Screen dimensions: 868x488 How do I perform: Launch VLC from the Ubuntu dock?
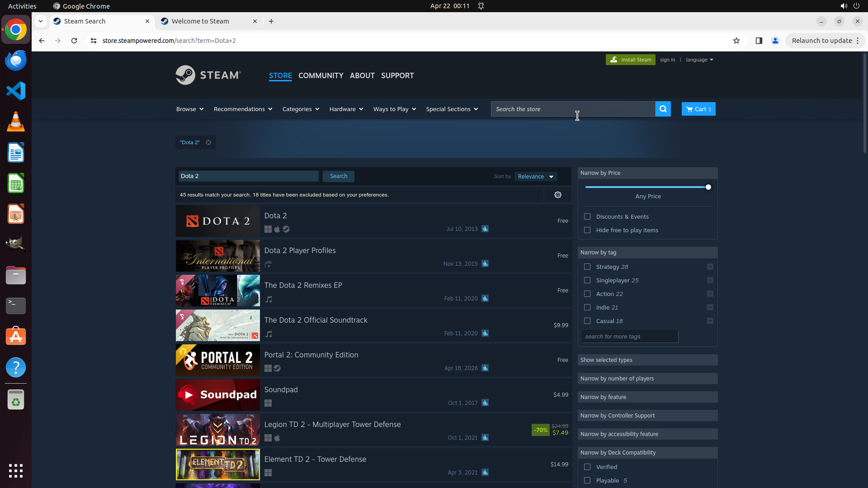[x=16, y=122]
